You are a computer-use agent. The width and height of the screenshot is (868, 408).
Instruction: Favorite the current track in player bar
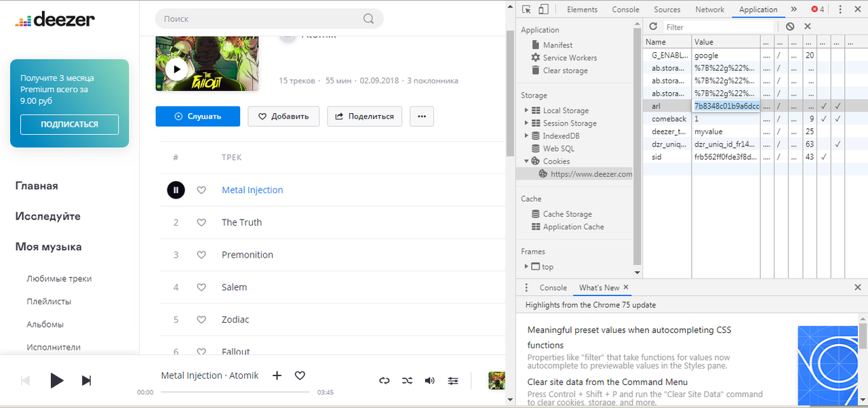coord(300,375)
